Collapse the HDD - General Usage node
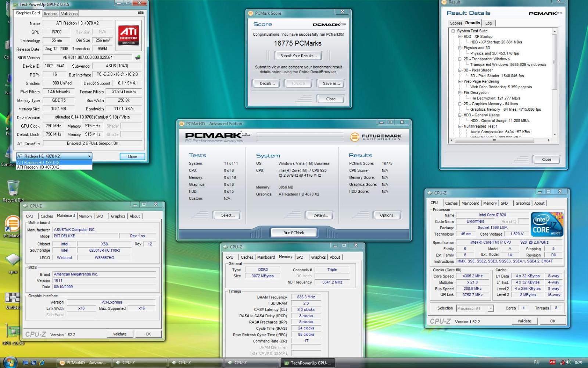This screenshot has width=588, height=368. (460, 115)
